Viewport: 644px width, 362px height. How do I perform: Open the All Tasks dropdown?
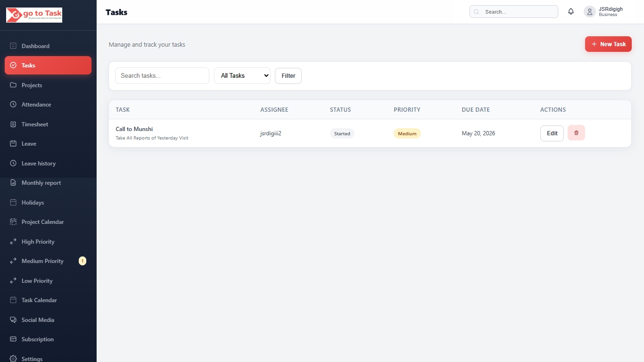[242, 75]
